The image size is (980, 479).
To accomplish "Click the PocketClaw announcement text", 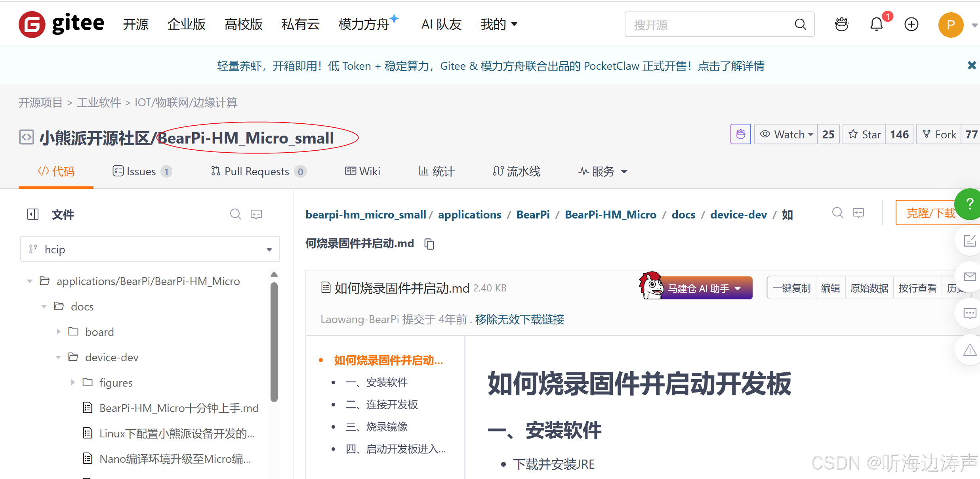I will (x=490, y=66).
